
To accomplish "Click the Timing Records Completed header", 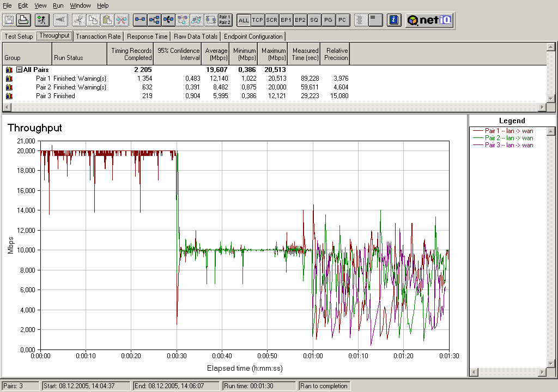I will [131, 54].
